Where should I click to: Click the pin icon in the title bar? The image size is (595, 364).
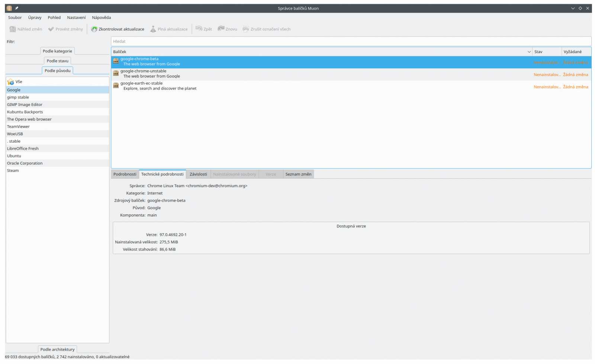click(17, 8)
